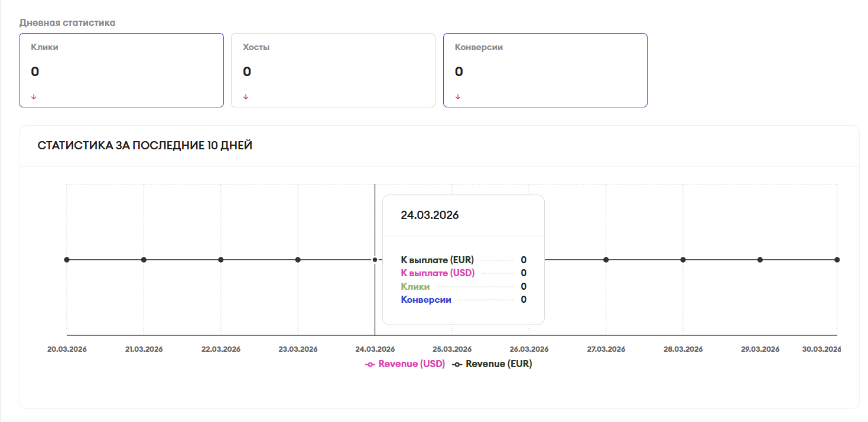Screen dimensions: 868x422
Task: Click the red down arrow in Хосты card
Action: (x=246, y=97)
